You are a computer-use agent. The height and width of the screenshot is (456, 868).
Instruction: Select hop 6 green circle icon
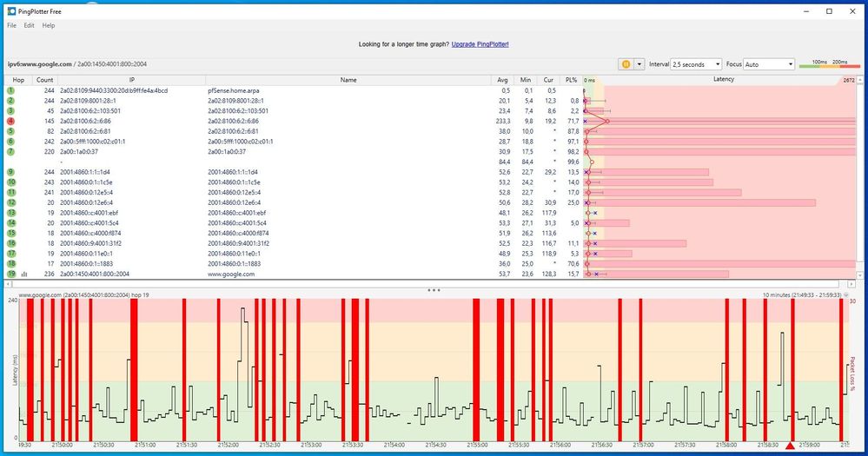click(11, 141)
